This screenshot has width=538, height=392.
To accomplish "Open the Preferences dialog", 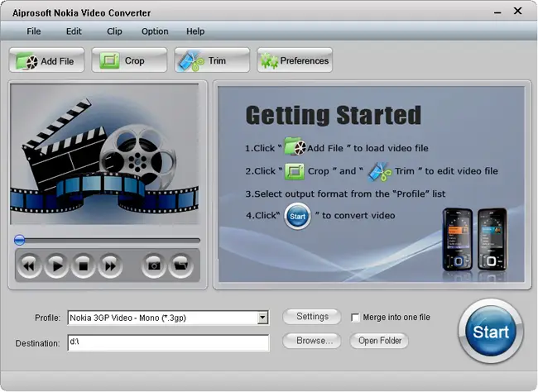I will 295,60.
